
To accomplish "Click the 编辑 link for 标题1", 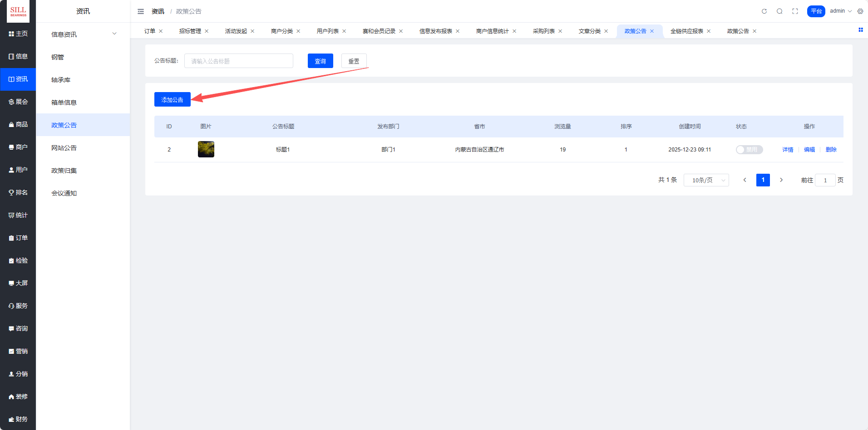I will point(809,150).
